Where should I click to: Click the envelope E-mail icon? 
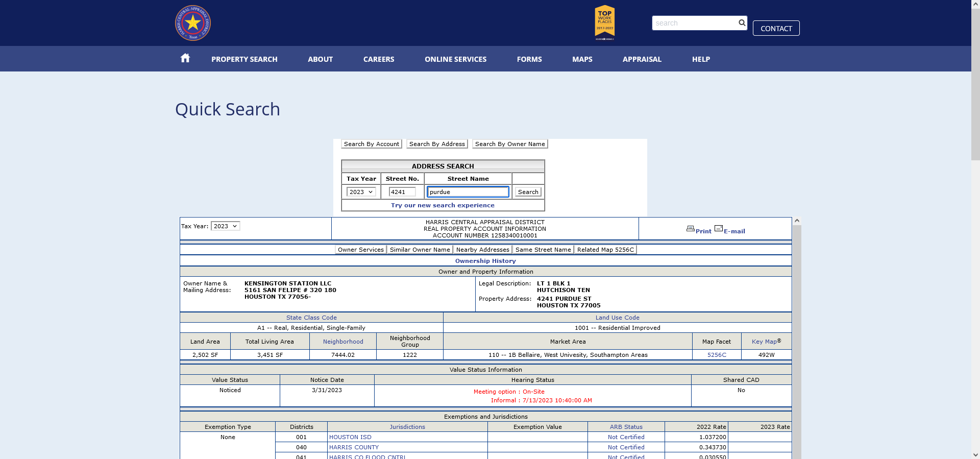pos(719,228)
